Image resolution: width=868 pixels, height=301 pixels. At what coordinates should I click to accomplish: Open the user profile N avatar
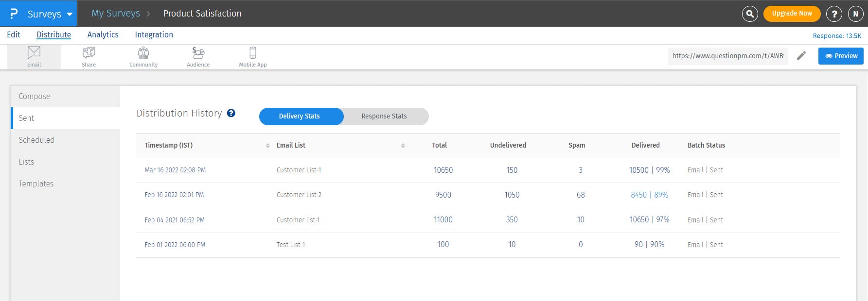[x=855, y=14]
